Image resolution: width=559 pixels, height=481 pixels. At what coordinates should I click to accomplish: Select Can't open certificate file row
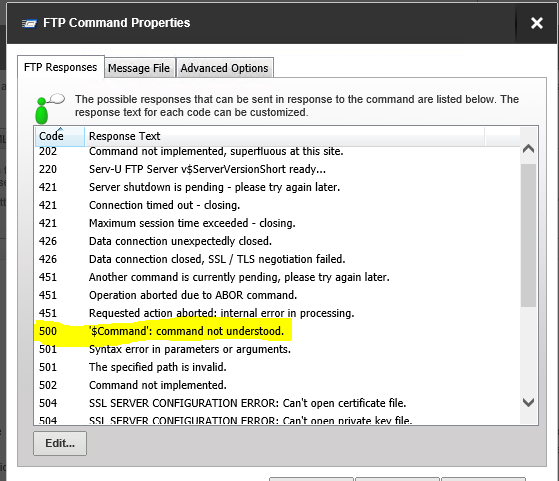click(x=277, y=403)
